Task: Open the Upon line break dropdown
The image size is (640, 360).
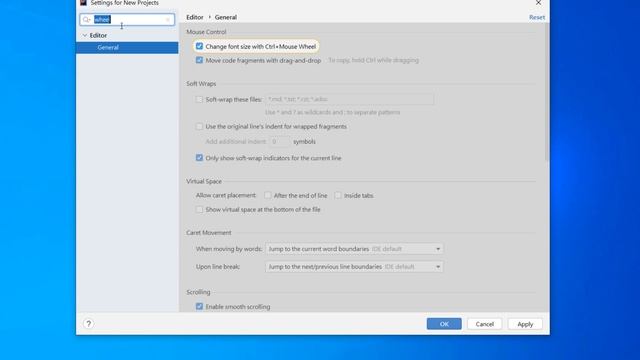Action: pos(354,267)
